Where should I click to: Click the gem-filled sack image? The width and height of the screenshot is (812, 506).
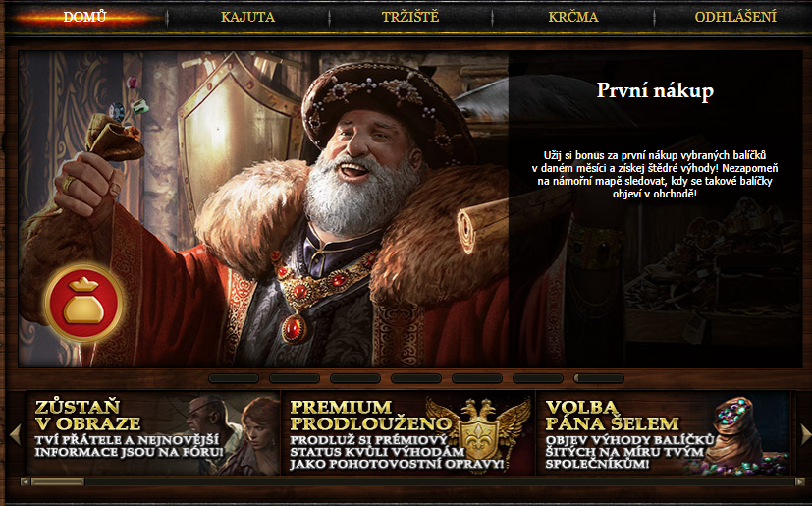click(747, 435)
